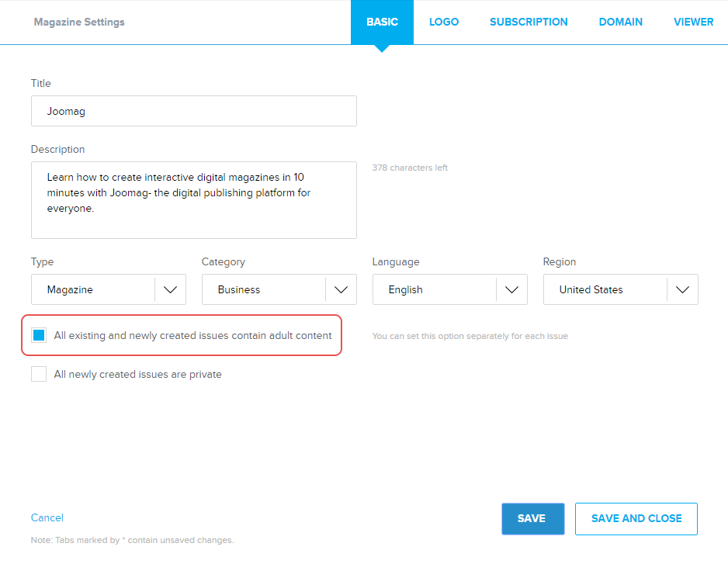Uncheck the adult content checkbox

(x=39, y=336)
